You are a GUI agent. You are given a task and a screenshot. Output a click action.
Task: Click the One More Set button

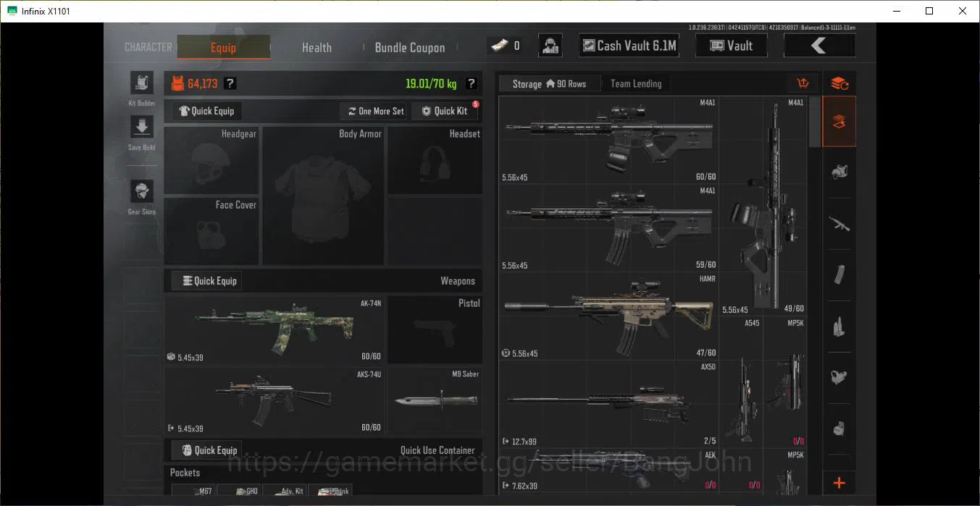pyautogui.click(x=374, y=111)
